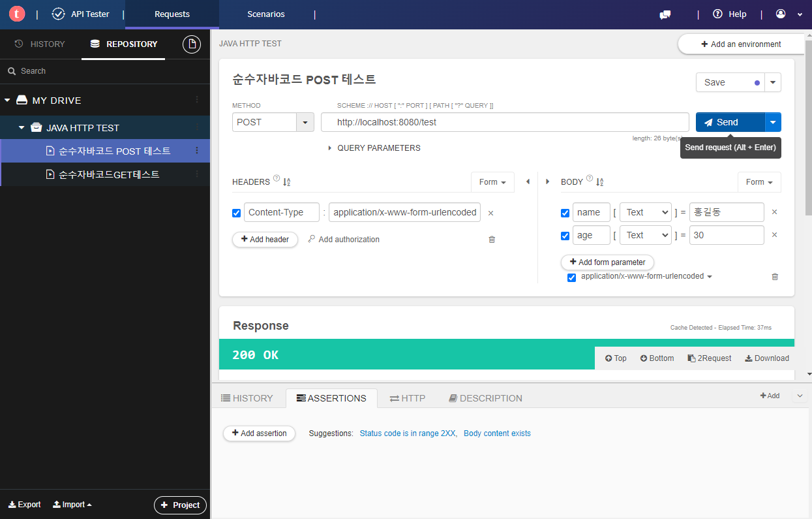Screen dimensions: 812x519
Task: Click Add form parameter
Action: (607, 262)
